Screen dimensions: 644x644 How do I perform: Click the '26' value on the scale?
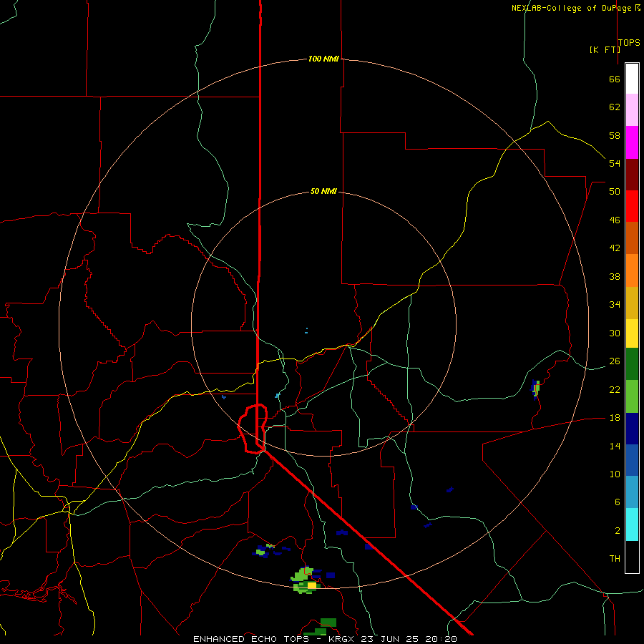[x=615, y=361]
